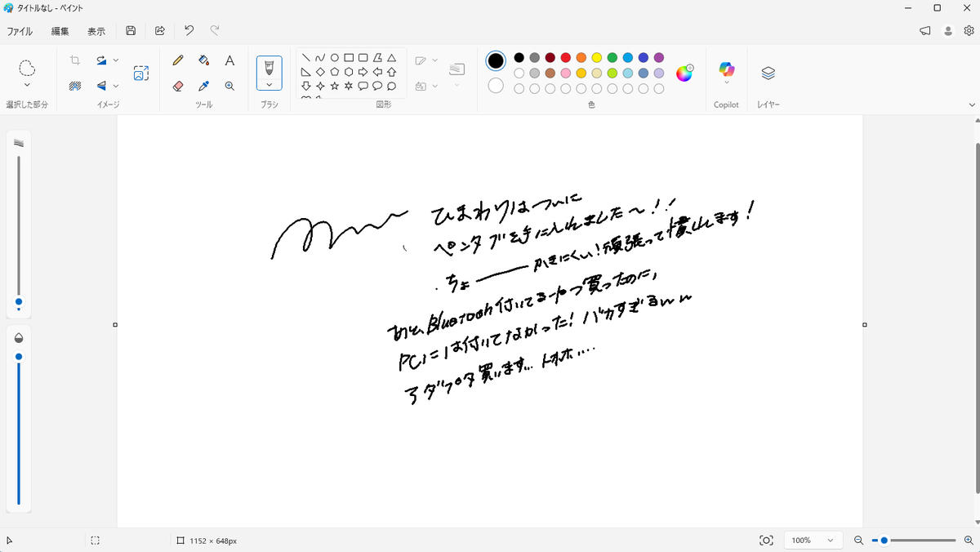Open the edit colors wheel
The image size is (980, 552).
[x=684, y=73]
